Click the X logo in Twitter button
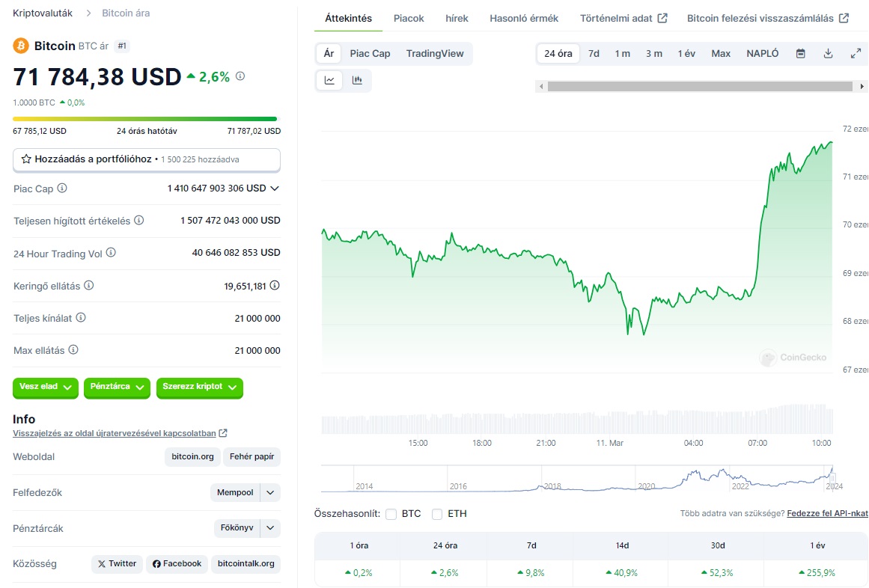Viewport: 869px width, 588px height. 101,563
